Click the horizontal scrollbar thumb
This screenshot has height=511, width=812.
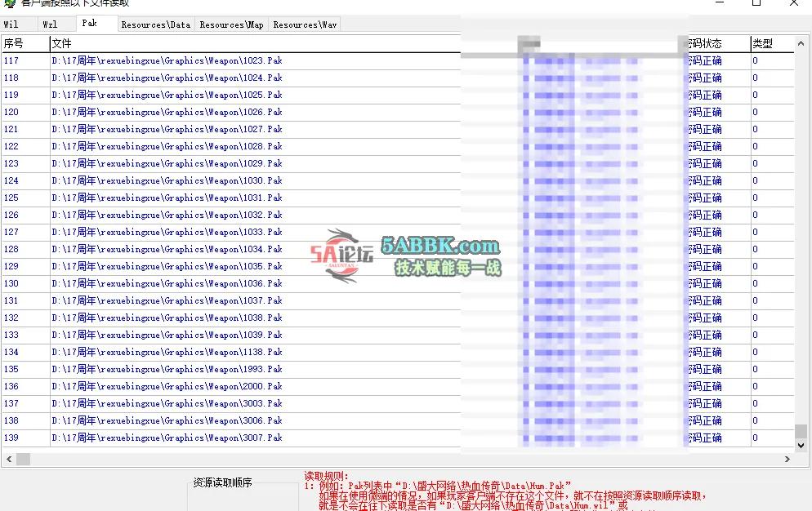[24, 459]
